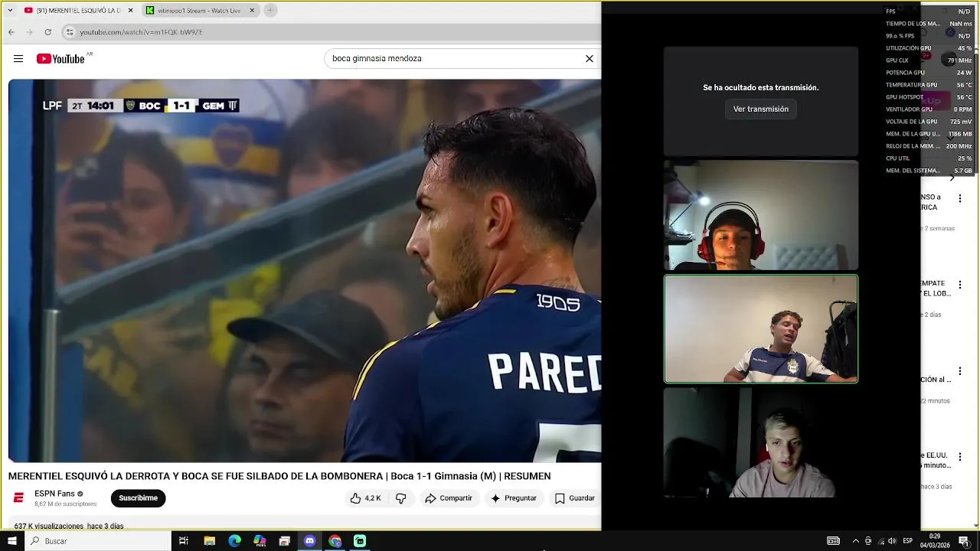This screenshot has width=980, height=551.
Task: Open the Discord taskbar icon
Action: [309, 541]
